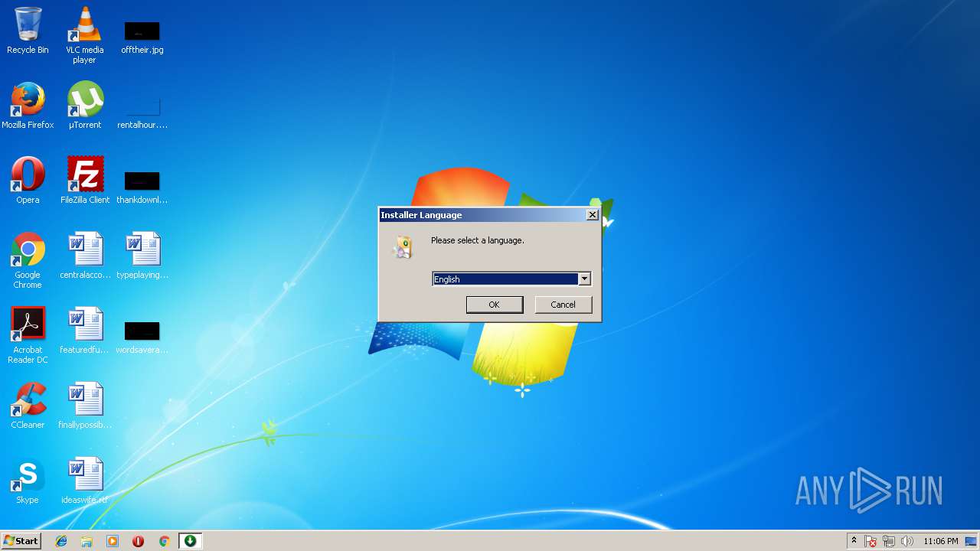Open network status tray icon
Screen dimensions: 980x551
click(889, 541)
